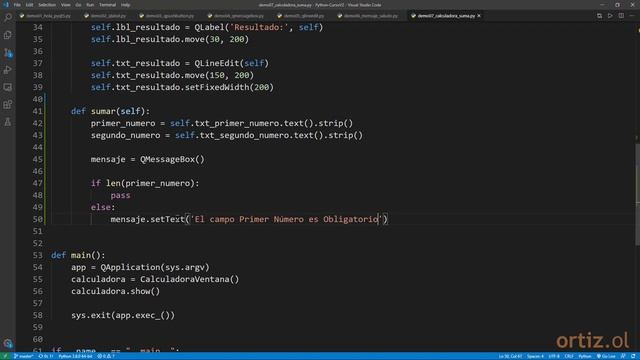Viewport: 640px width, 360px height.
Task: Click 'else:' on line 49
Action: 103,207
